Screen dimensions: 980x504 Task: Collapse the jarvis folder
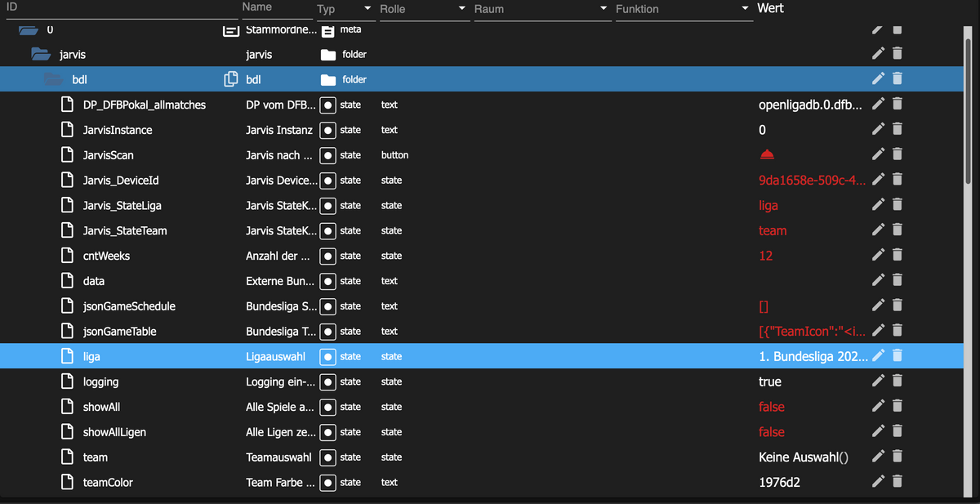click(40, 55)
